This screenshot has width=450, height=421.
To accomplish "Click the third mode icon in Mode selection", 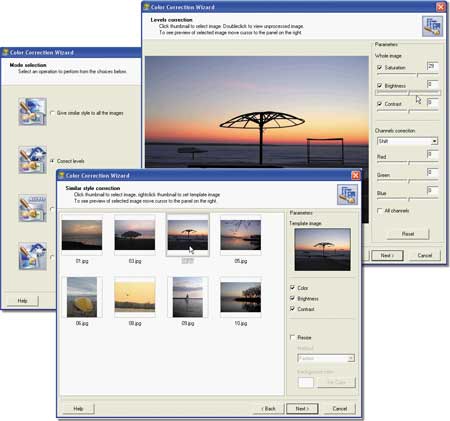I will pos(32,208).
